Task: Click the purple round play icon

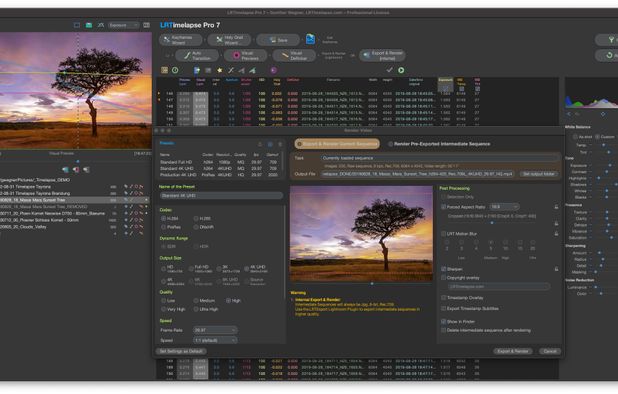Action: point(274,70)
